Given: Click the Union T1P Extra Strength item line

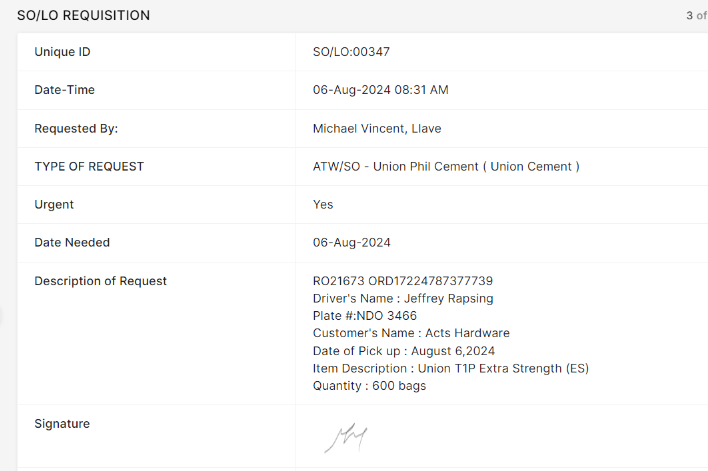Looking at the screenshot, I should tap(450, 368).
